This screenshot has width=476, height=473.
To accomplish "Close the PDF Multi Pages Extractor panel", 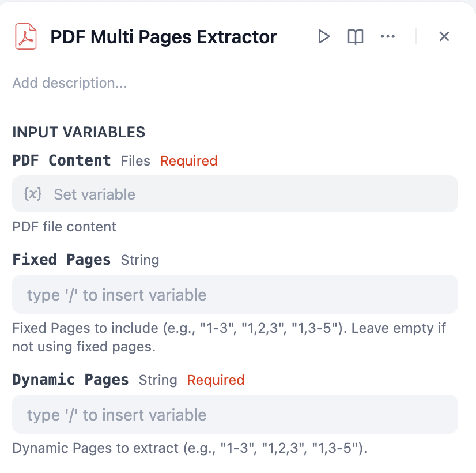I will click(444, 37).
